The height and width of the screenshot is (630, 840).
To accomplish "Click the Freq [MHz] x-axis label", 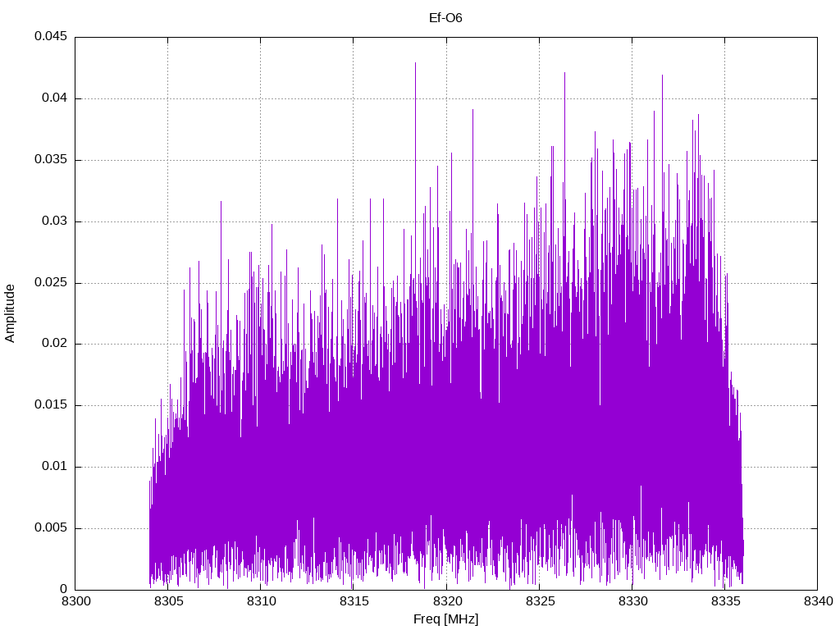I will 445,619.
